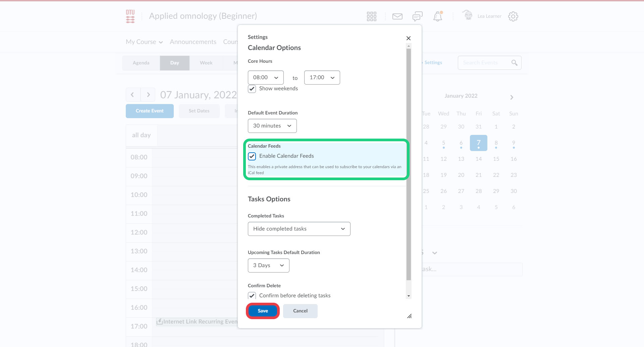Expand the Default Event Duration dropdown

coord(272,126)
